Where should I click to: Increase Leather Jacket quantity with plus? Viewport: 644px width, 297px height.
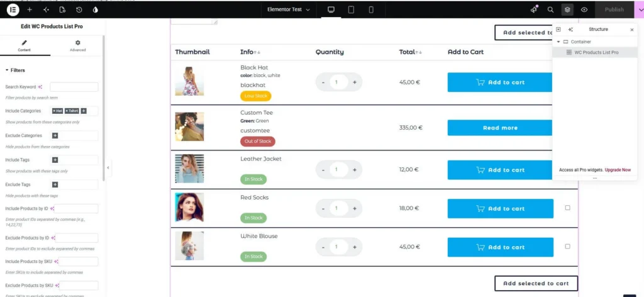point(355,170)
